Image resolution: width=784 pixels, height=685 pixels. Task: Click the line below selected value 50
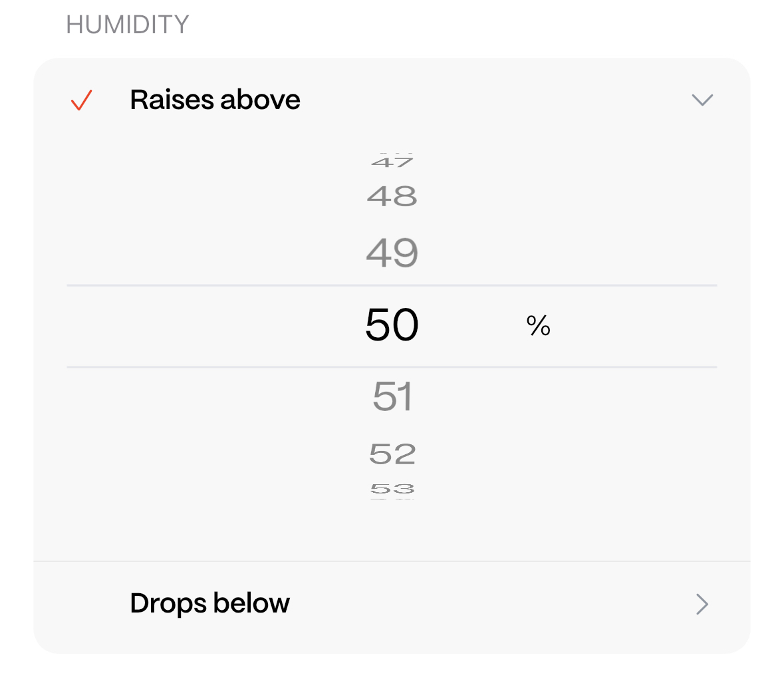pos(392,366)
